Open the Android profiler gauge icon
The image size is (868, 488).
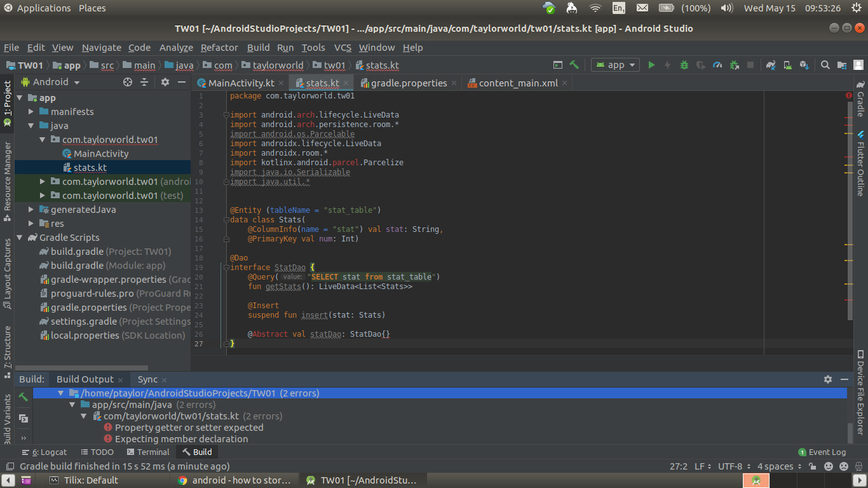[717, 65]
